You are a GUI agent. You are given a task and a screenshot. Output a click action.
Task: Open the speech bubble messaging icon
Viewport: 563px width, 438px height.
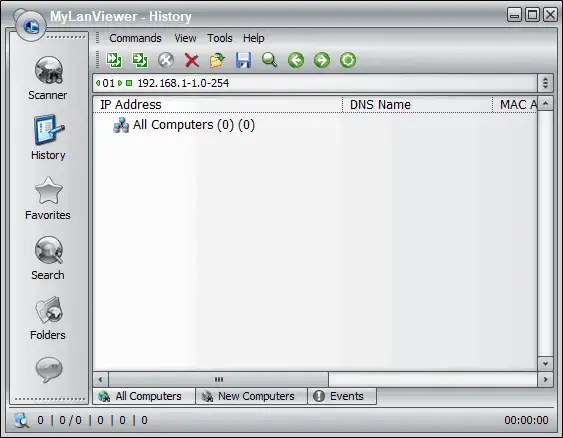point(49,370)
